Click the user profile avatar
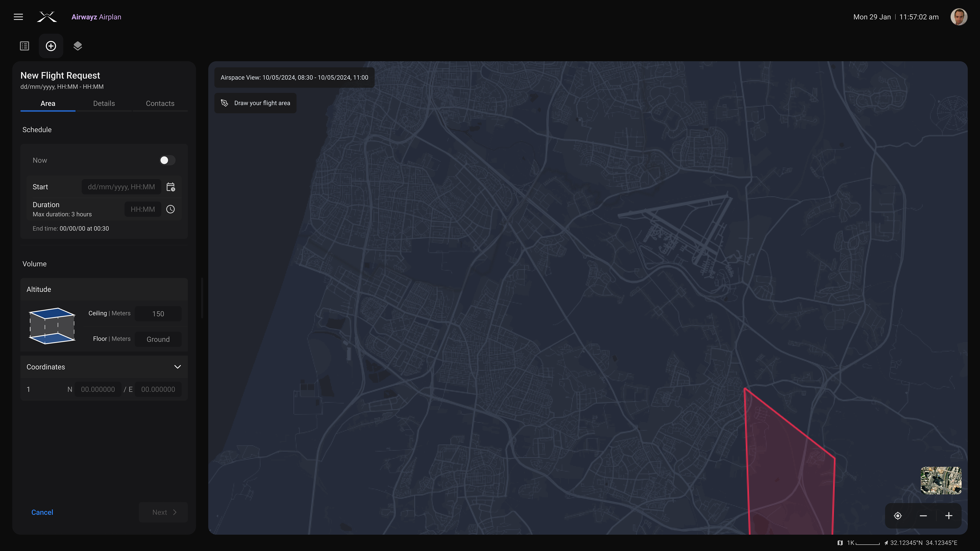 [959, 17]
